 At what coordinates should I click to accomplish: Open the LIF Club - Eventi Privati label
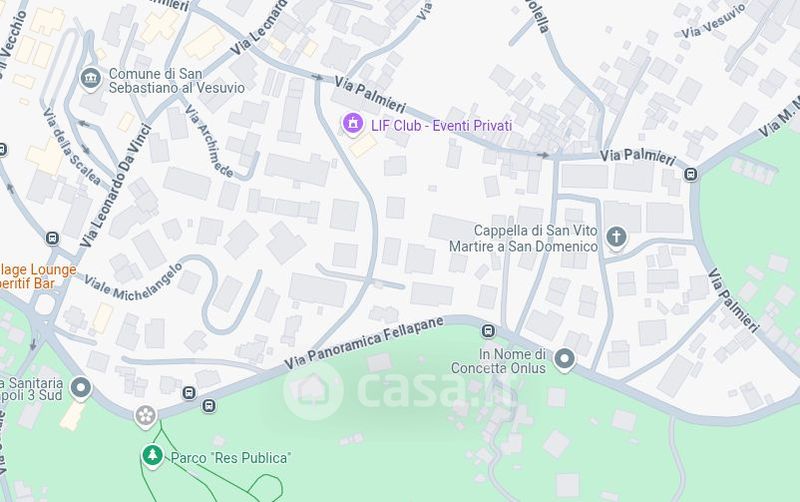[x=441, y=126]
